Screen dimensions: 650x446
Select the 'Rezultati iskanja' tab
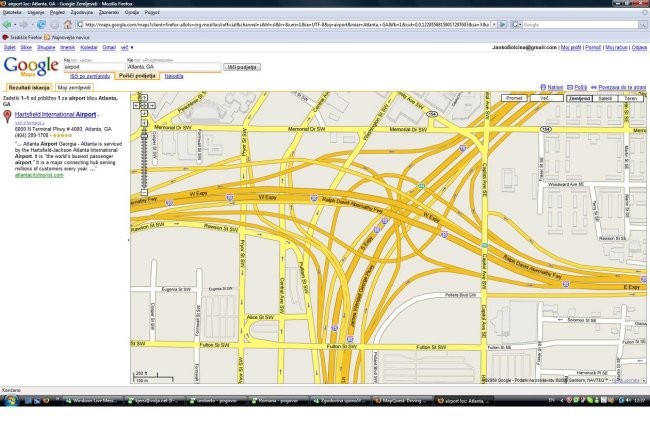coord(29,88)
